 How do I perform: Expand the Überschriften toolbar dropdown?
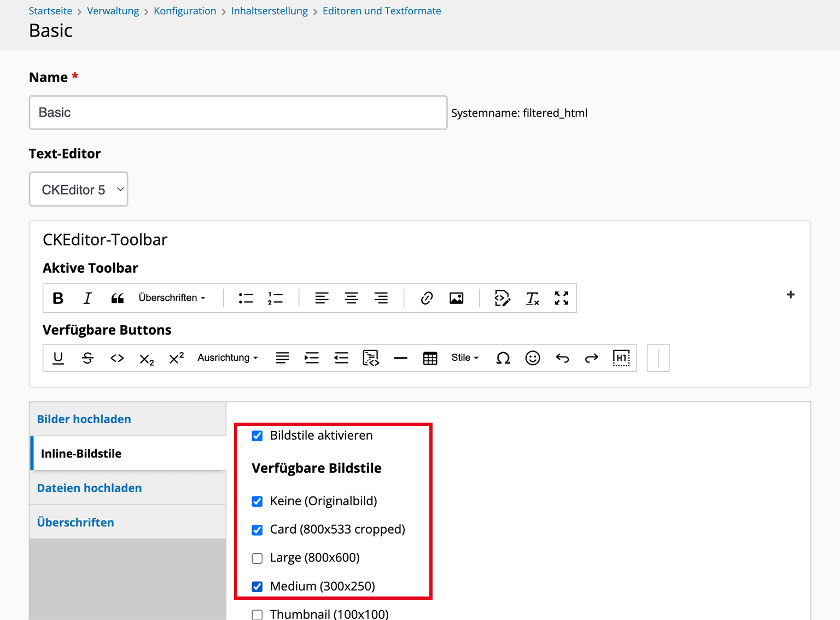172,298
